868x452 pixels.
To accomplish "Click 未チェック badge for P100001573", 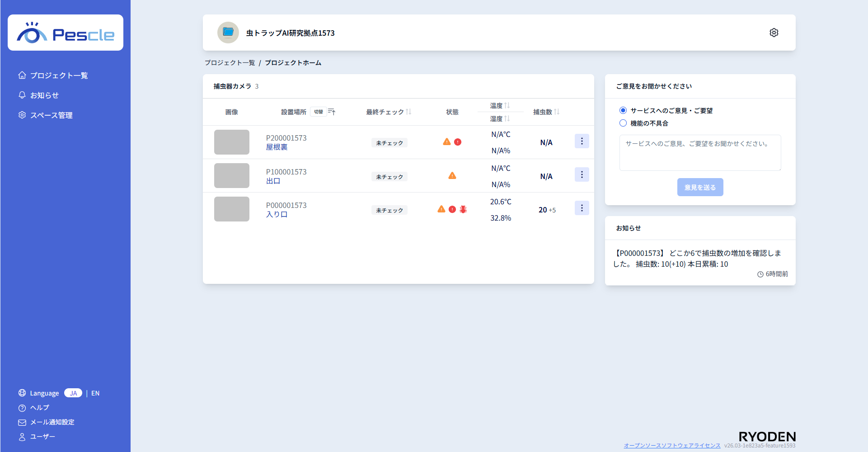I will (x=389, y=177).
